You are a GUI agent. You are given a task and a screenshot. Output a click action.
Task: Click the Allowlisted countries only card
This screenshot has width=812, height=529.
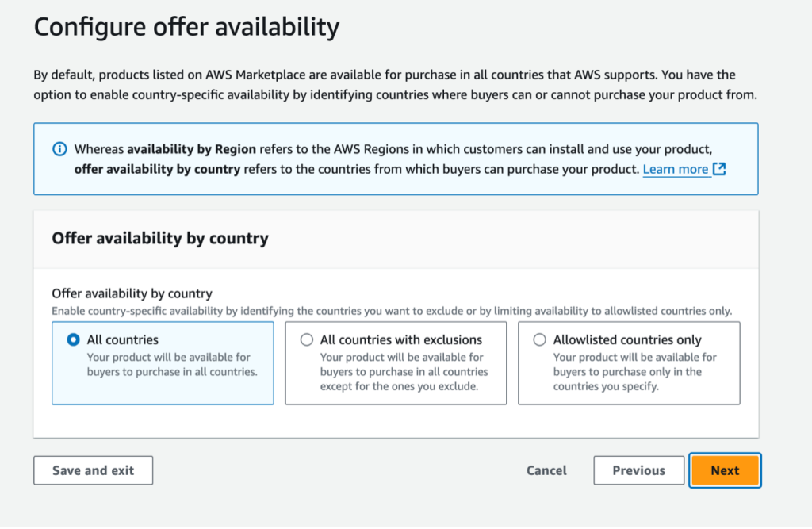629,363
